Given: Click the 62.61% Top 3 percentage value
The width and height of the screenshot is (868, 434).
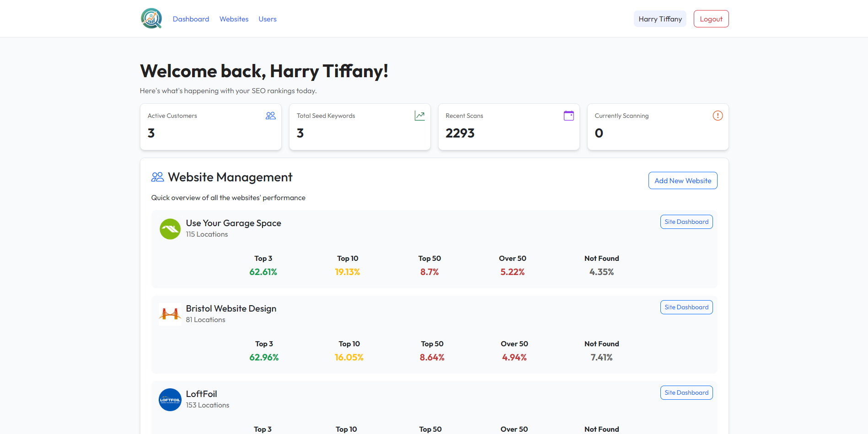Looking at the screenshot, I should click(x=263, y=271).
